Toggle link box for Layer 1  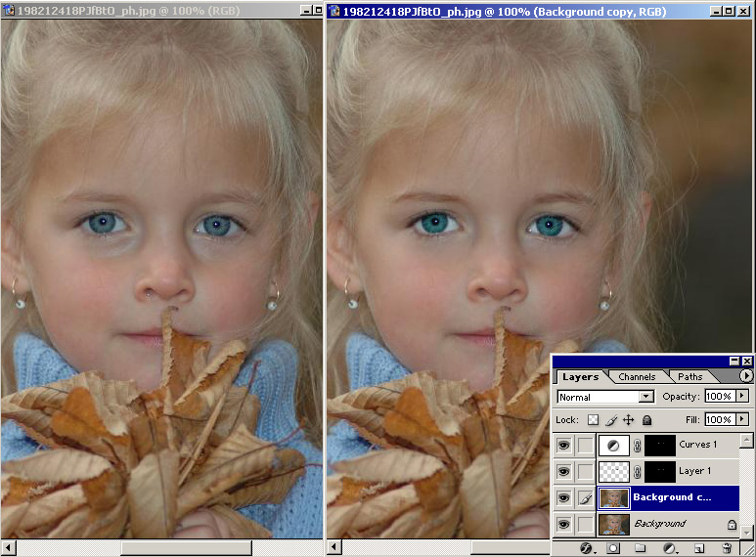click(585, 472)
